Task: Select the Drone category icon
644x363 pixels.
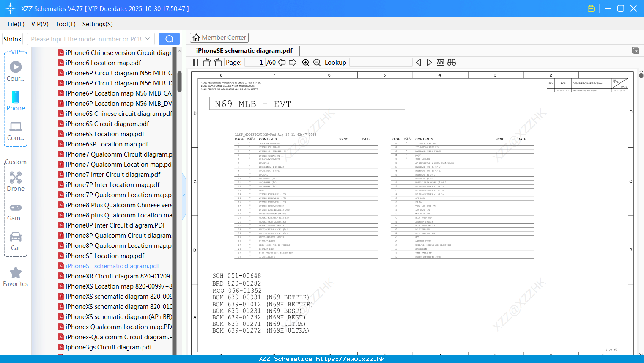Action: tap(16, 181)
